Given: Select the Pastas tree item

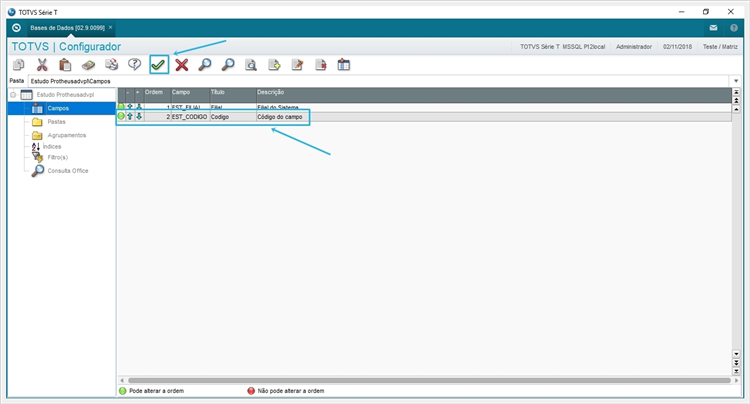Looking at the screenshot, I should coord(56,122).
